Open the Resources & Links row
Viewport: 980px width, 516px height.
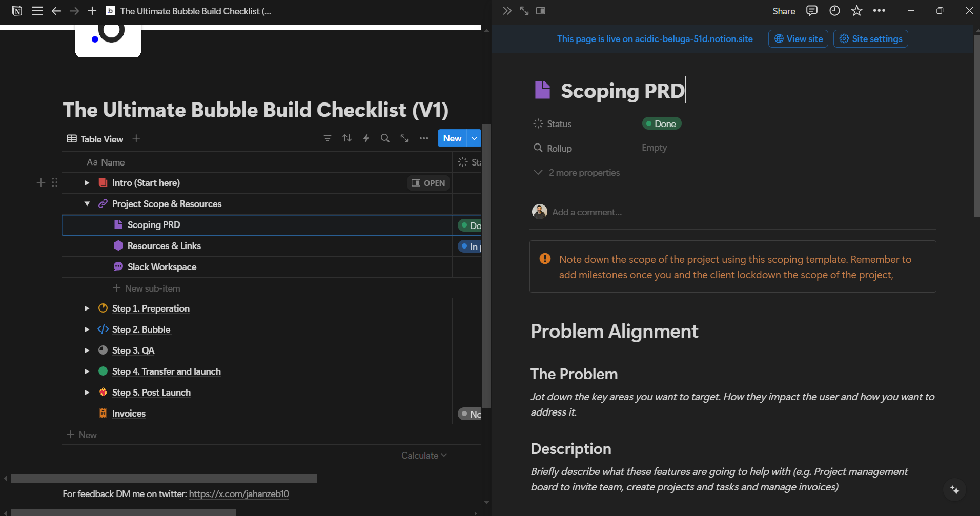(x=164, y=246)
